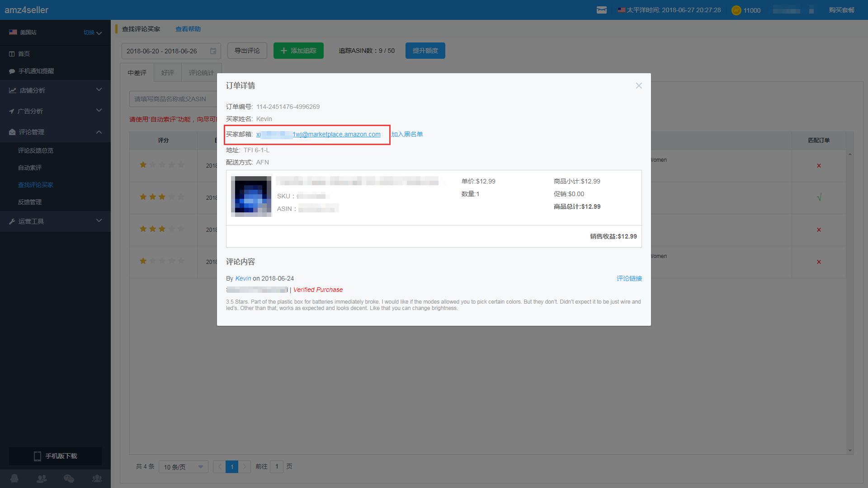Image resolution: width=868 pixels, height=488 pixels.
Task: Select the 手机通知提醒 chat icon
Action: coord(12,71)
